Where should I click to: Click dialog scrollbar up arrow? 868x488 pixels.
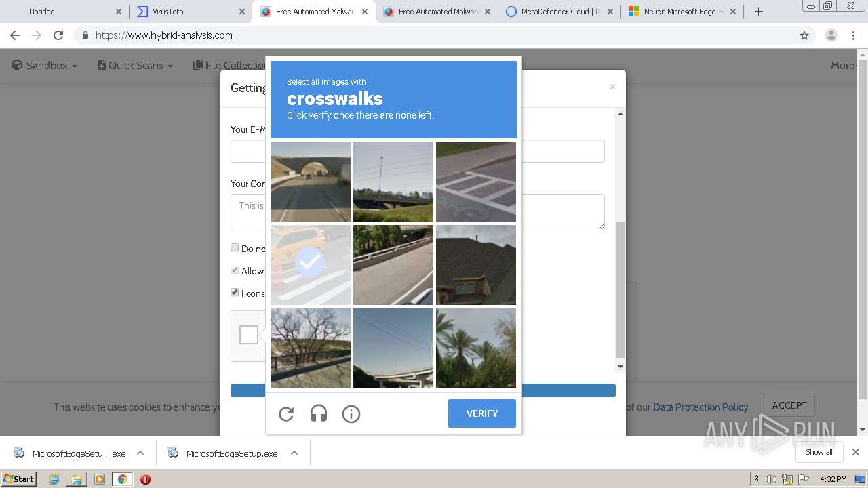pyautogui.click(x=620, y=114)
